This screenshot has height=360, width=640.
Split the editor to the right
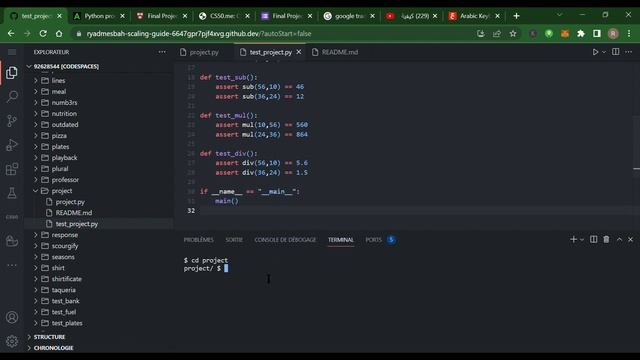point(616,52)
